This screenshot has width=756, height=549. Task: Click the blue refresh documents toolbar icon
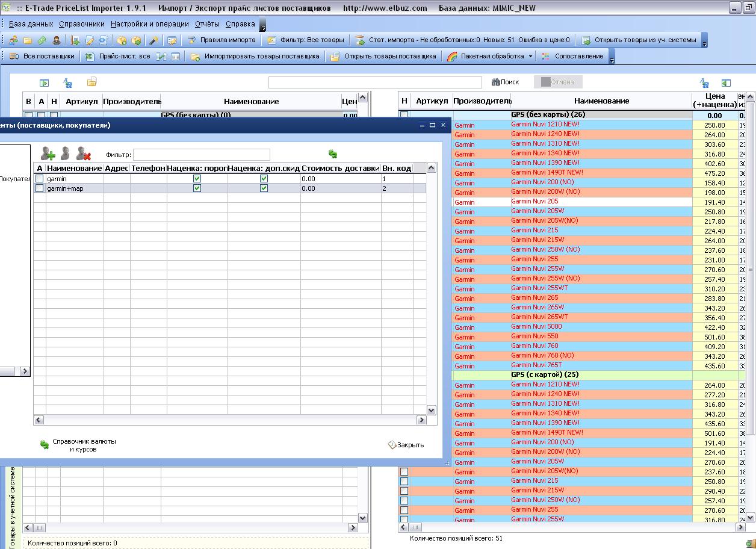(103, 40)
